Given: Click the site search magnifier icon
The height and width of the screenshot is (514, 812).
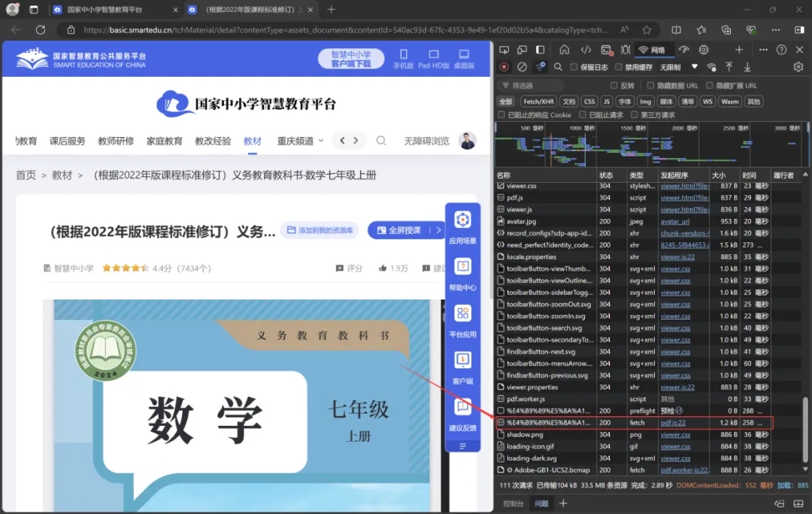Looking at the screenshot, I should tap(381, 141).
